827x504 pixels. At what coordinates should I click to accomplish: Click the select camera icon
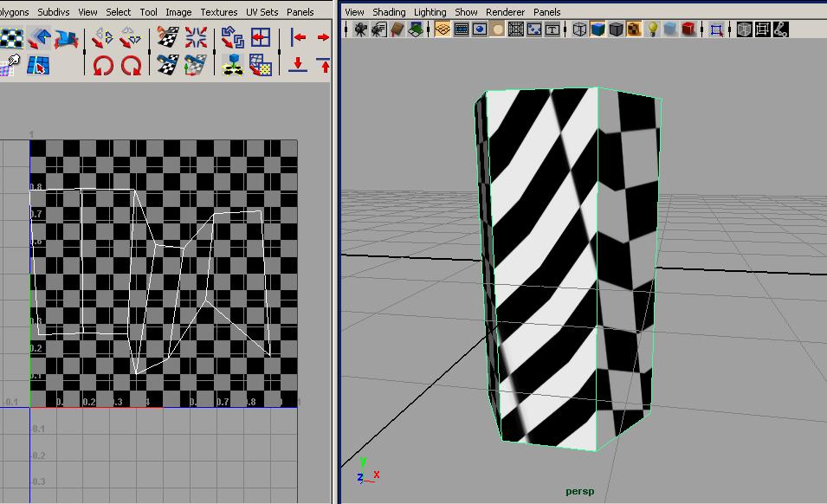coord(361,29)
